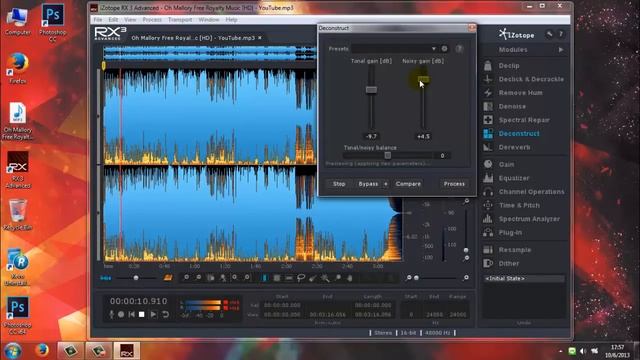Open the Photoshop CC desktop shortcut
This screenshot has width=640, height=360.
tap(53, 22)
